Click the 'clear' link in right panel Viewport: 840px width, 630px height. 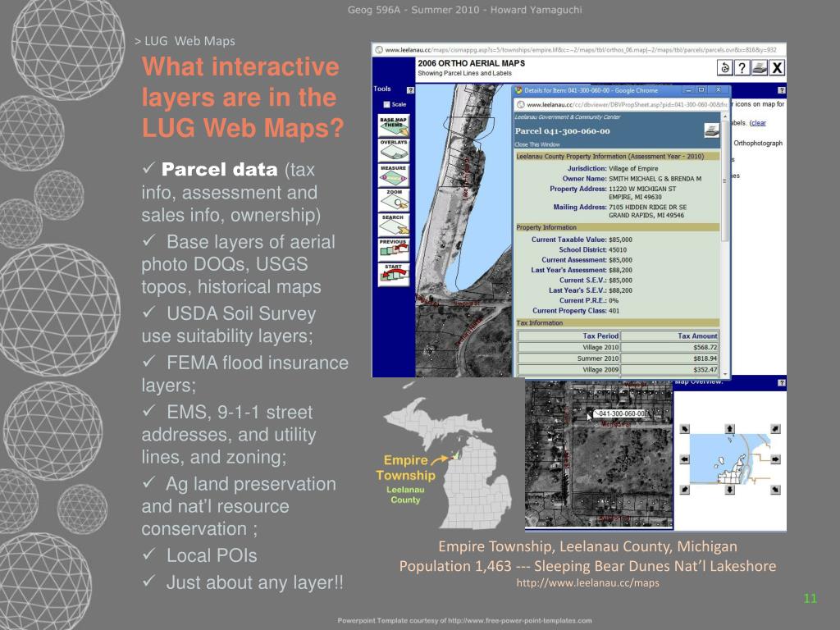click(x=759, y=123)
